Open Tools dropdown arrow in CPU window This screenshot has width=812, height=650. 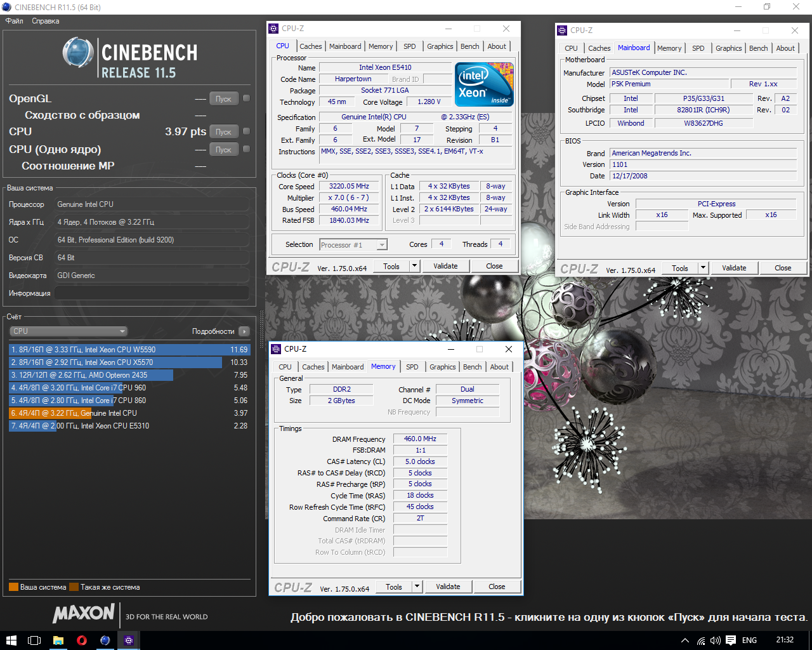point(415,266)
